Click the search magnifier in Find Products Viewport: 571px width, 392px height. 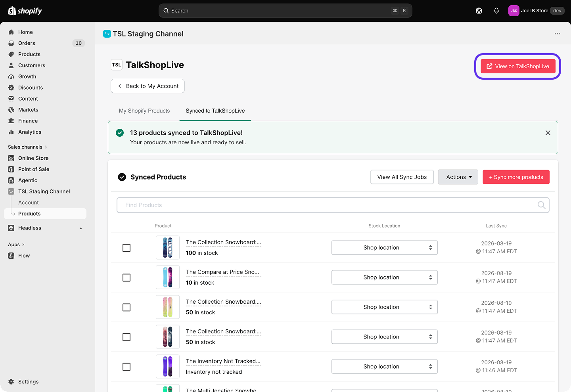click(x=541, y=205)
